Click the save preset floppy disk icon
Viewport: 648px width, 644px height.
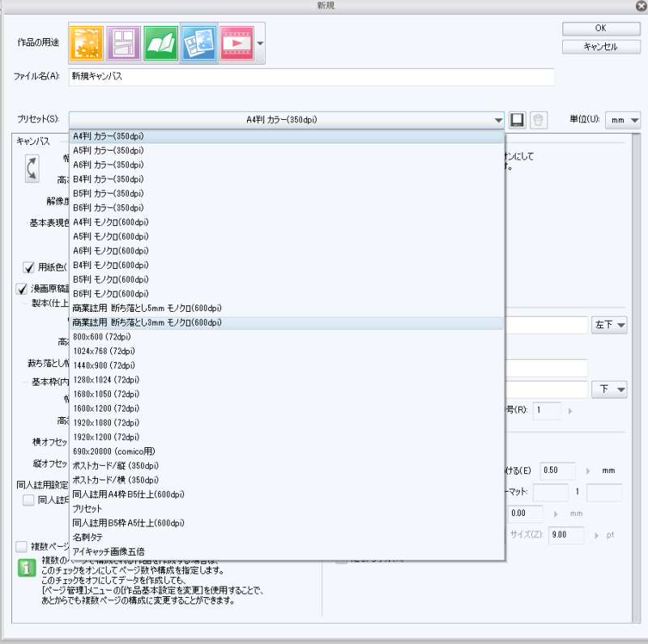(x=518, y=120)
